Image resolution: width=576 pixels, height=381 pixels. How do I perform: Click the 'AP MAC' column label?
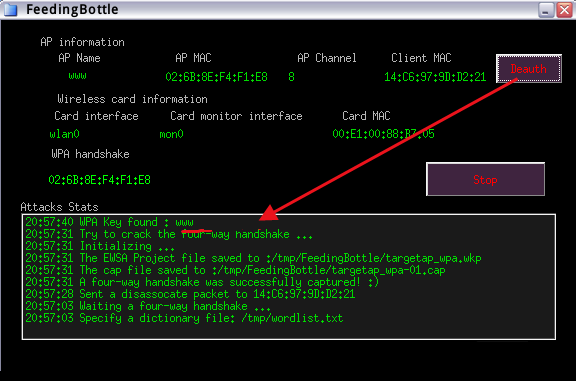click(193, 58)
